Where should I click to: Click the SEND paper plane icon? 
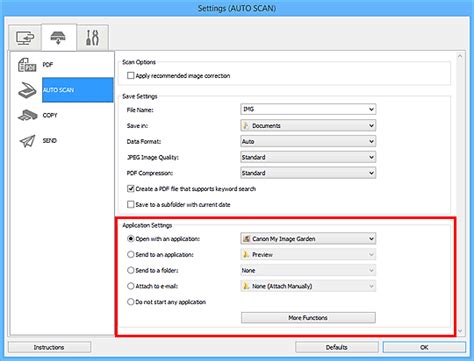[27, 141]
